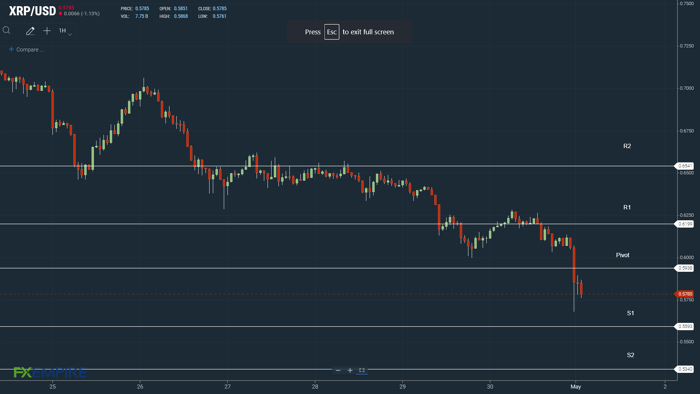Zoom in with the chart plus button

pyautogui.click(x=350, y=370)
